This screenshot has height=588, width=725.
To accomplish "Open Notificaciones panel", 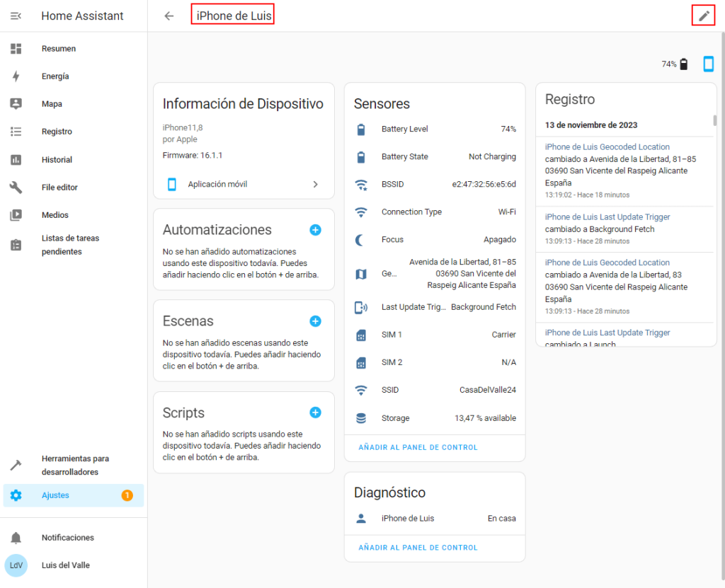I will click(x=67, y=538).
